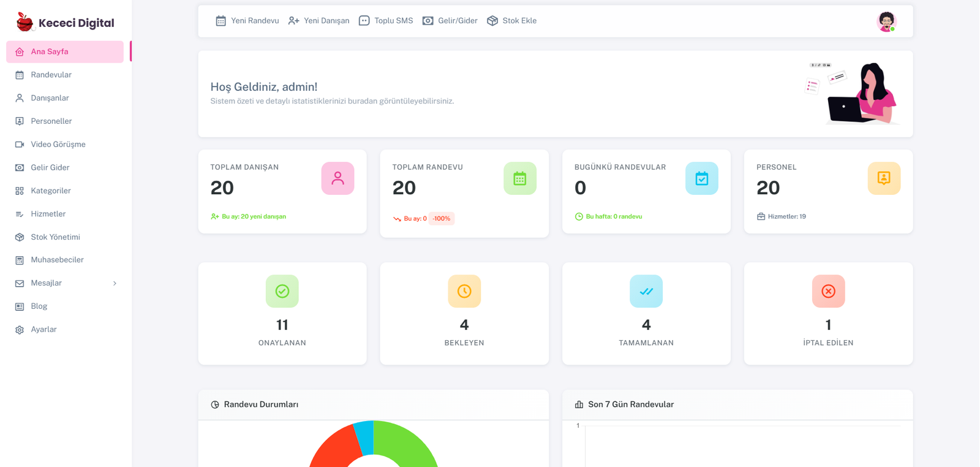Open Randevular in the sidebar
980x467 pixels.
coord(51,75)
